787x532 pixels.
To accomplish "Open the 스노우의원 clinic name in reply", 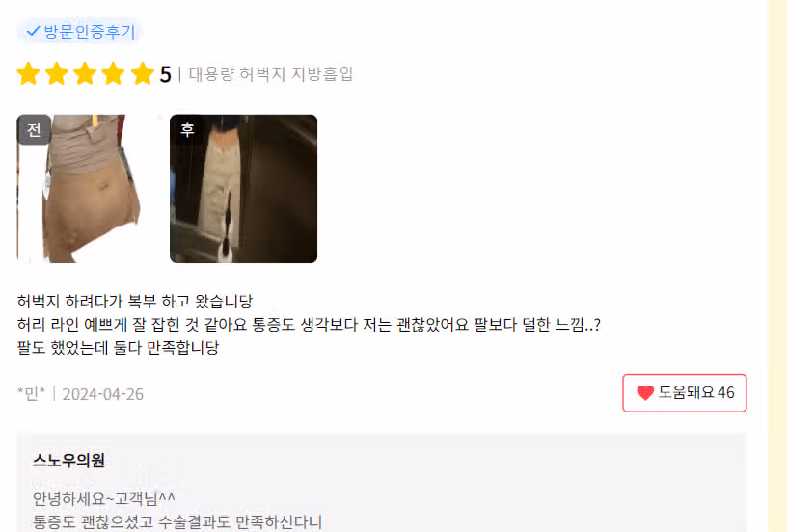I will pos(68,461).
